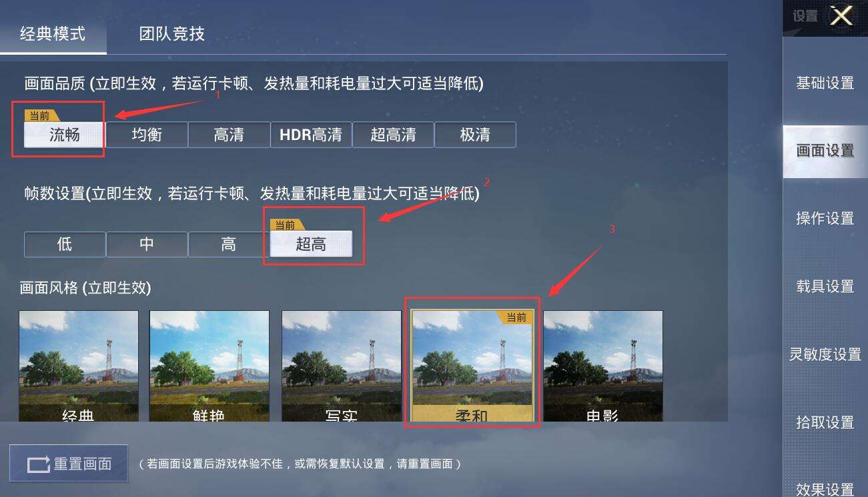Set frame rate to 低
868x497 pixels.
click(x=65, y=244)
